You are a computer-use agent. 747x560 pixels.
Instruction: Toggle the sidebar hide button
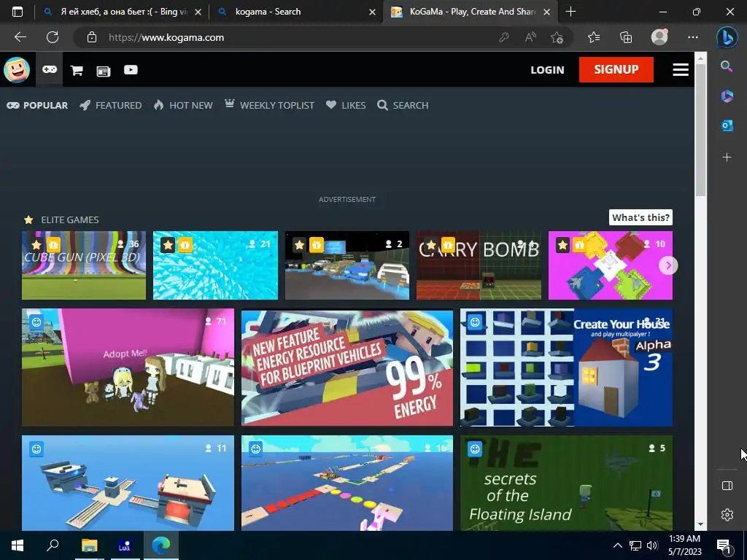tap(727, 486)
